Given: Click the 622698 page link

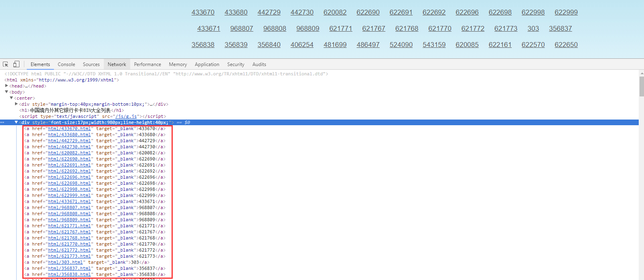Looking at the screenshot, I should point(500,13).
